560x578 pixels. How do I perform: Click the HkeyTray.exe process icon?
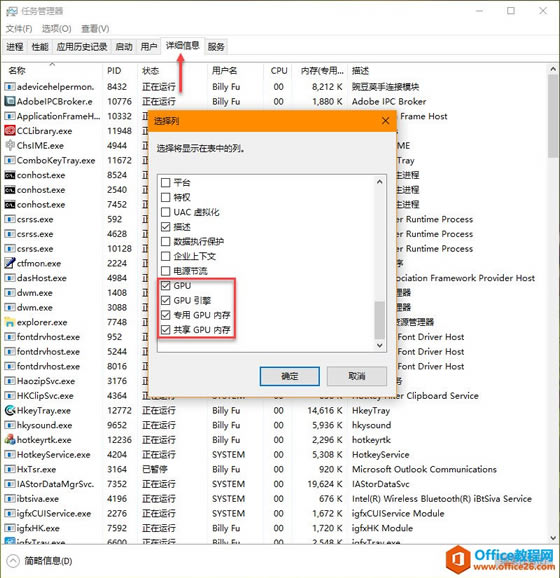(x=10, y=410)
